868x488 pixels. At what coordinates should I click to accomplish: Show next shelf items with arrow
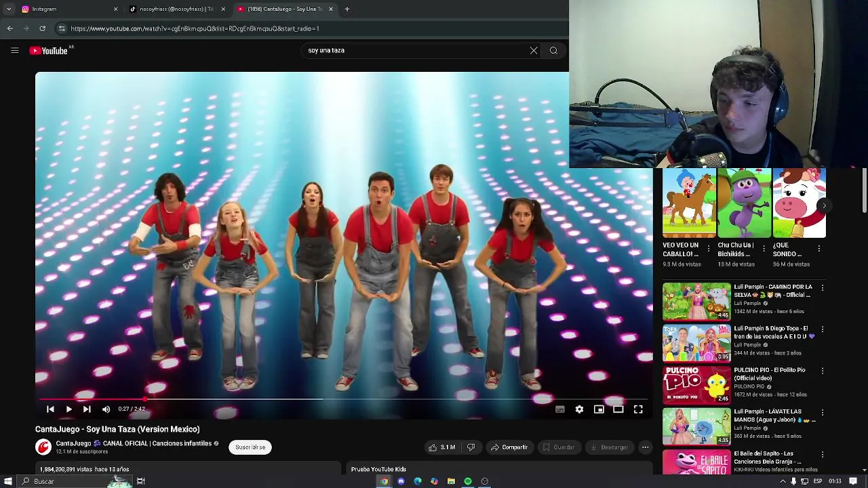coord(824,205)
